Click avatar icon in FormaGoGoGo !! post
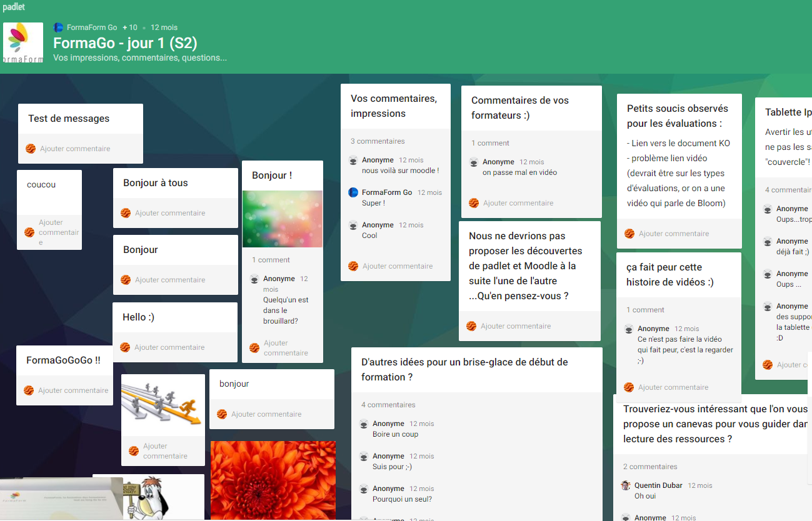Screen dimensions: 812x521 click(x=29, y=390)
